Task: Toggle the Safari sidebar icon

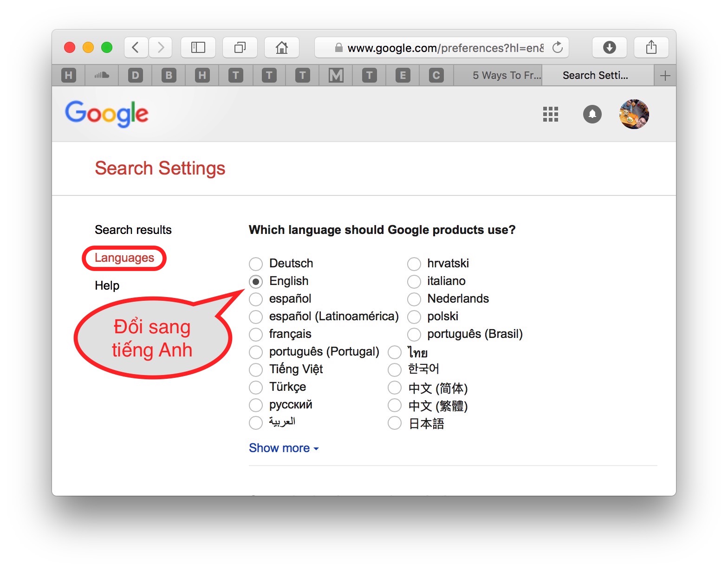Action: point(198,47)
